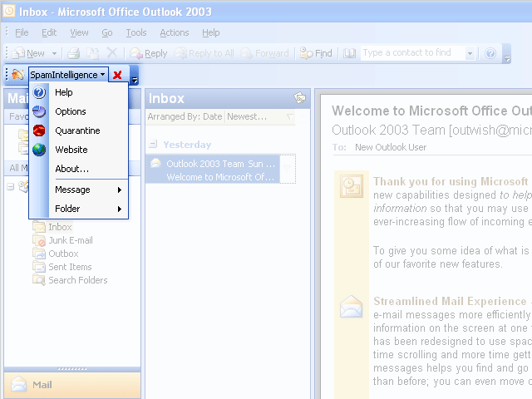The image size is (532, 399).
Task: Click the Search Folders magnifier icon
Action: pyautogui.click(x=39, y=280)
